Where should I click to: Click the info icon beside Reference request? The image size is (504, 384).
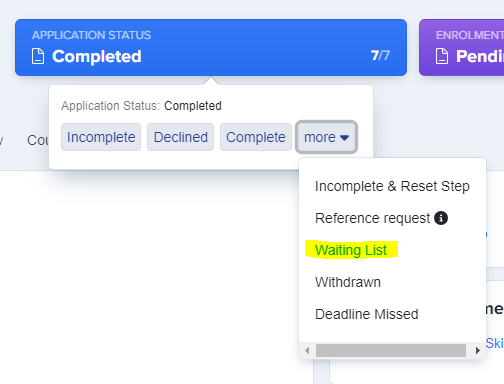pyautogui.click(x=441, y=218)
